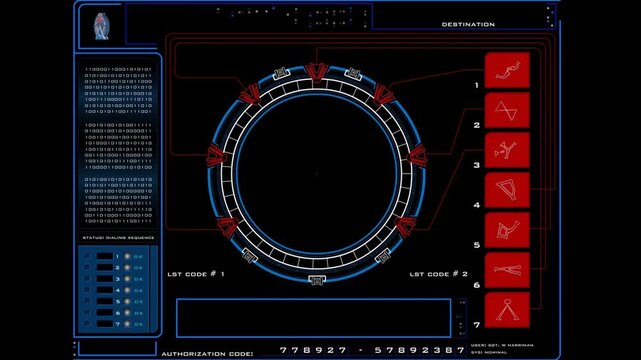641x360 pixels.
Task: Toggle the checkbox in dialing status row 3
Action: point(87,279)
